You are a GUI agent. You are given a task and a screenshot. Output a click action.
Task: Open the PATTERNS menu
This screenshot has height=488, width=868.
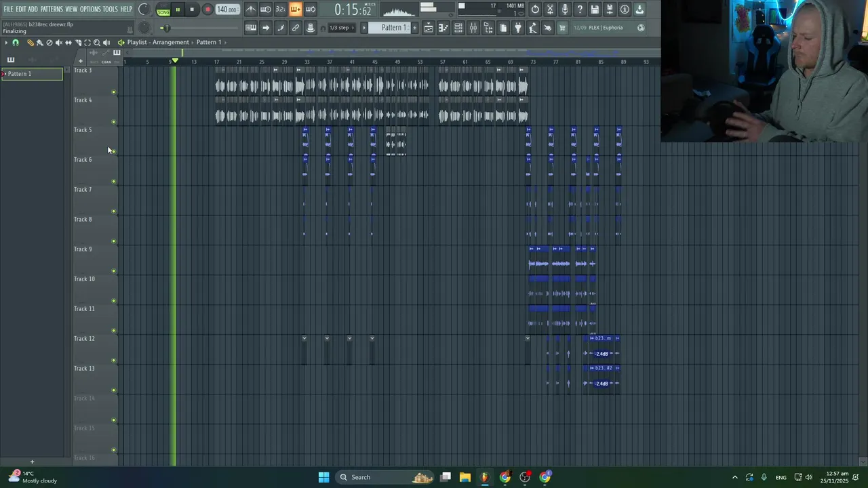[52, 9]
